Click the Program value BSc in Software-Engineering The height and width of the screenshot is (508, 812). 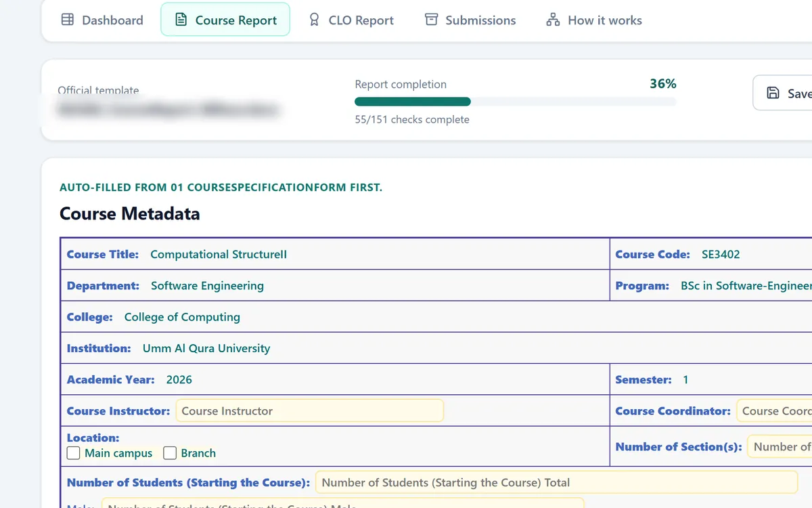(x=746, y=286)
